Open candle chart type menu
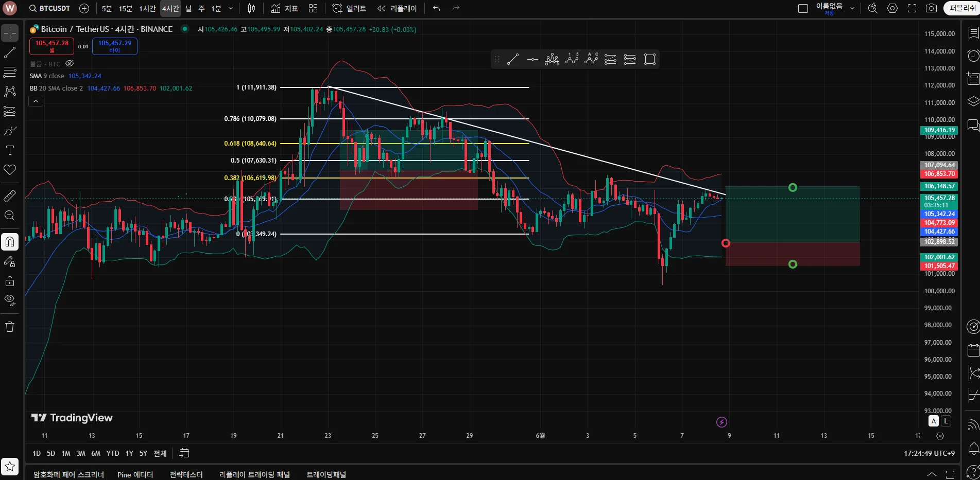Screen dimensions: 980x480 click(x=251, y=9)
